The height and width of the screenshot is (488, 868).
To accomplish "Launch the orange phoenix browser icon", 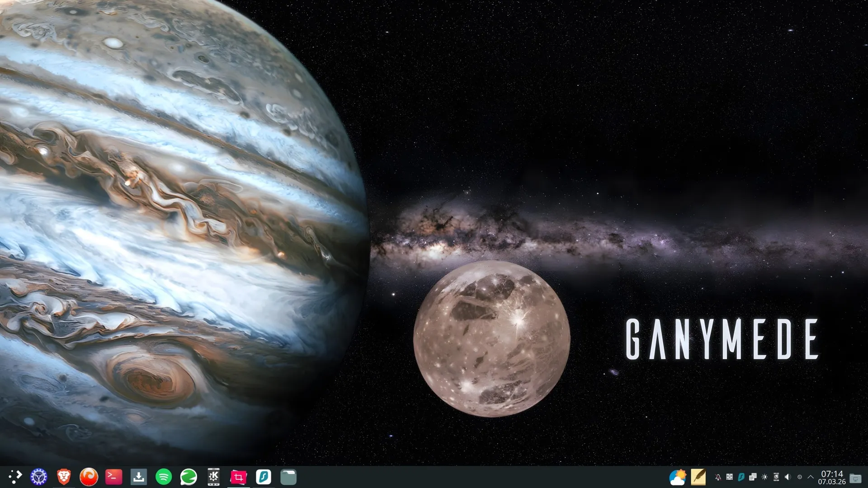I will click(x=89, y=477).
